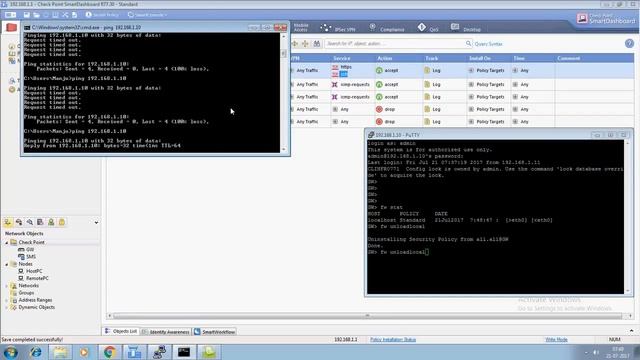
Task: Open the object tree toolbar dropdown arrow
Action: coord(96,222)
